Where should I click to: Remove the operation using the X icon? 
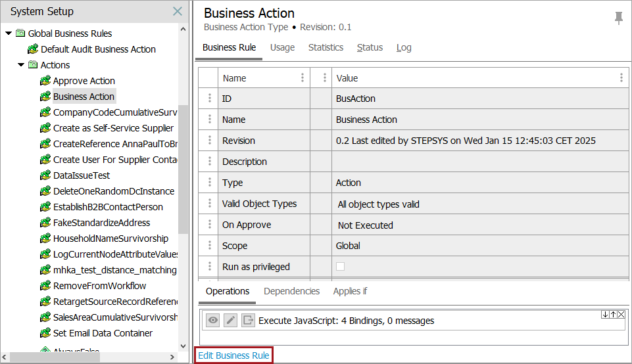click(621, 315)
